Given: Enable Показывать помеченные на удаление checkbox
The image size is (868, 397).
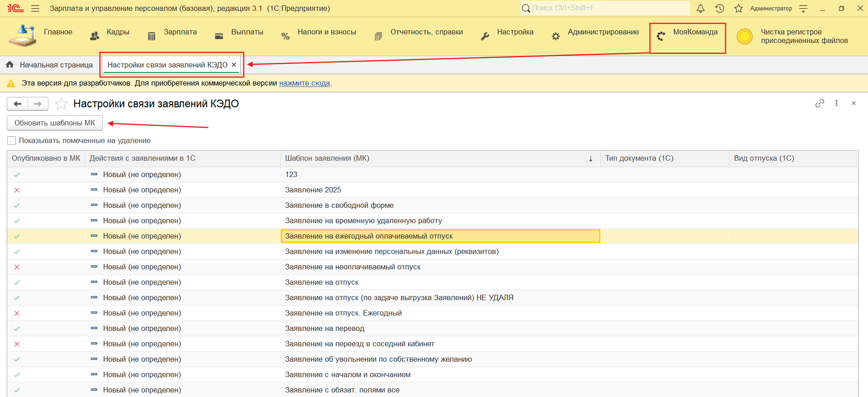Looking at the screenshot, I should (x=12, y=141).
